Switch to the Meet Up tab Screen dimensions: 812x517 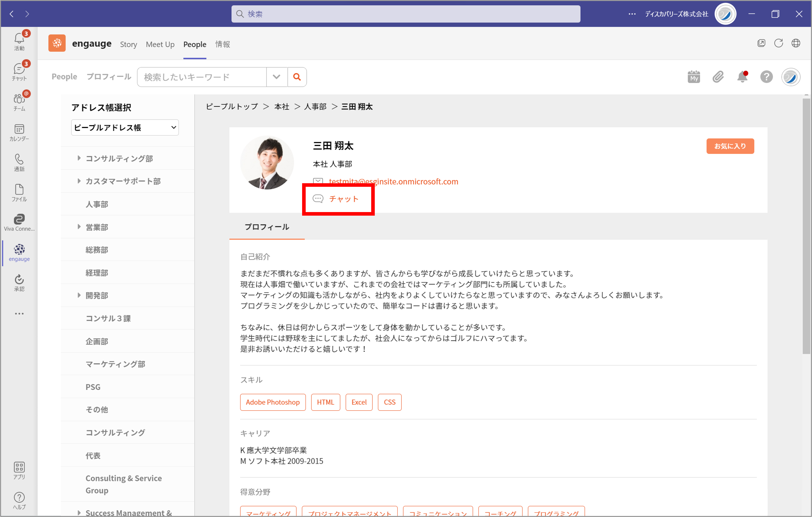pyautogui.click(x=160, y=44)
